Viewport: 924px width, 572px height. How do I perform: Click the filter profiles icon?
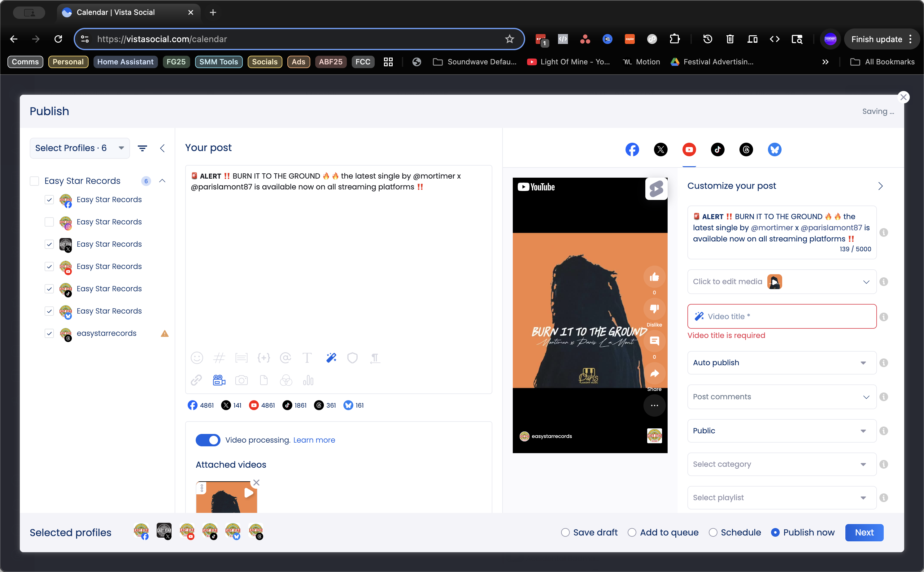pyautogui.click(x=142, y=148)
